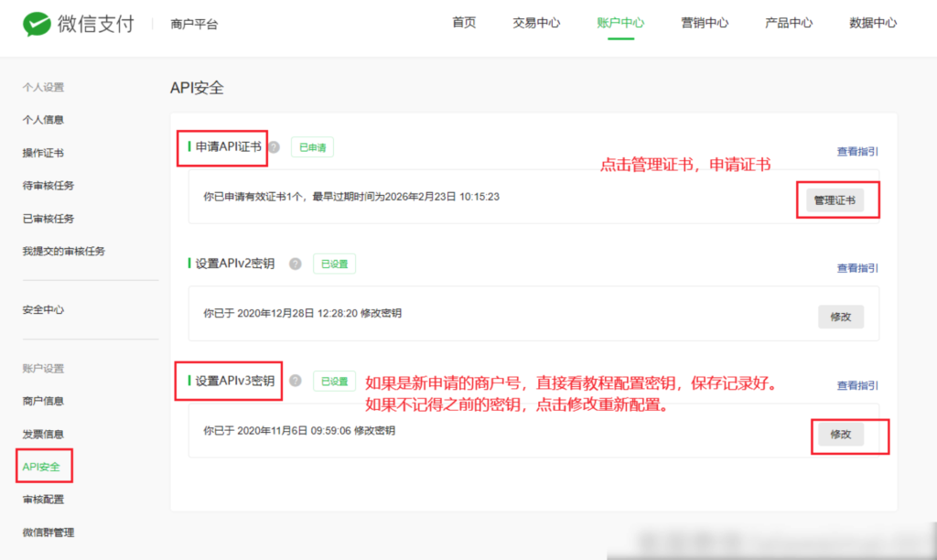Click the 已设置 badge for APIv2
The height and width of the screenshot is (560, 937).
336,264
